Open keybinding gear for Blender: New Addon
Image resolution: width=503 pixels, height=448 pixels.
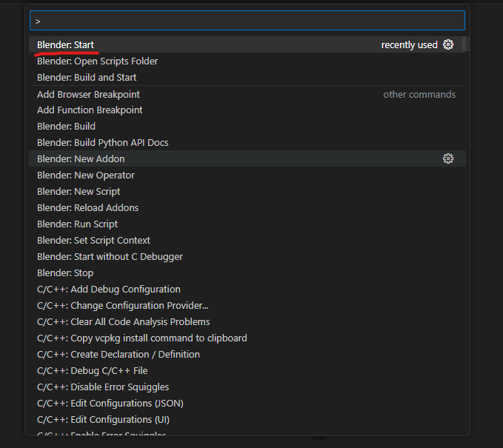click(x=448, y=158)
